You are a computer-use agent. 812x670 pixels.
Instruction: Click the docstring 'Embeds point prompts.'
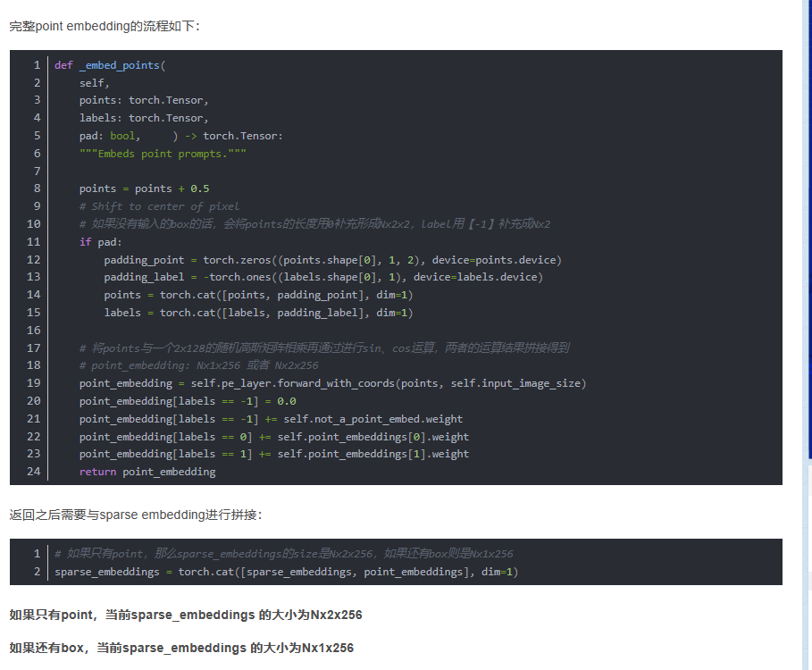click(x=163, y=154)
